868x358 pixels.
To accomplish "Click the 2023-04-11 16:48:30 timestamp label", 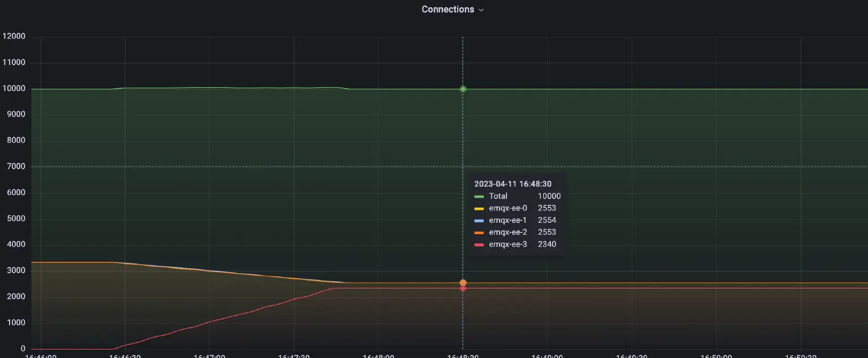I will pyautogui.click(x=513, y=183).
